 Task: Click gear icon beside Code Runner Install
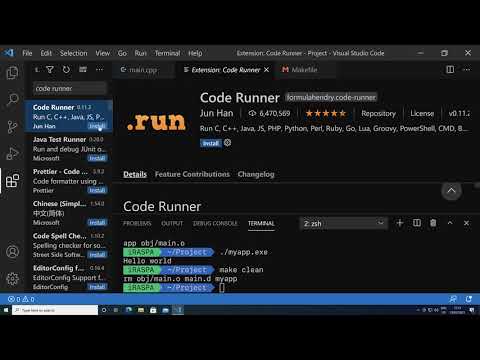pos(228,143)
